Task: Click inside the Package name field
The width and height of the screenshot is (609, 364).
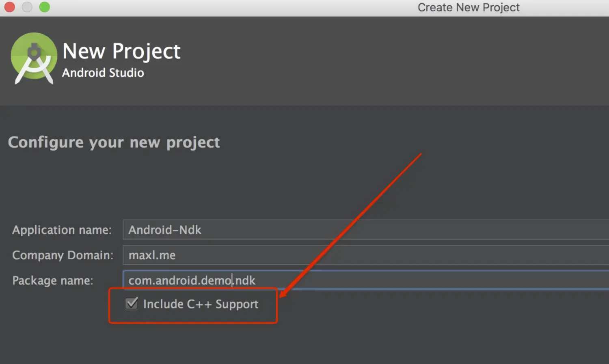Action: (366, 280)
